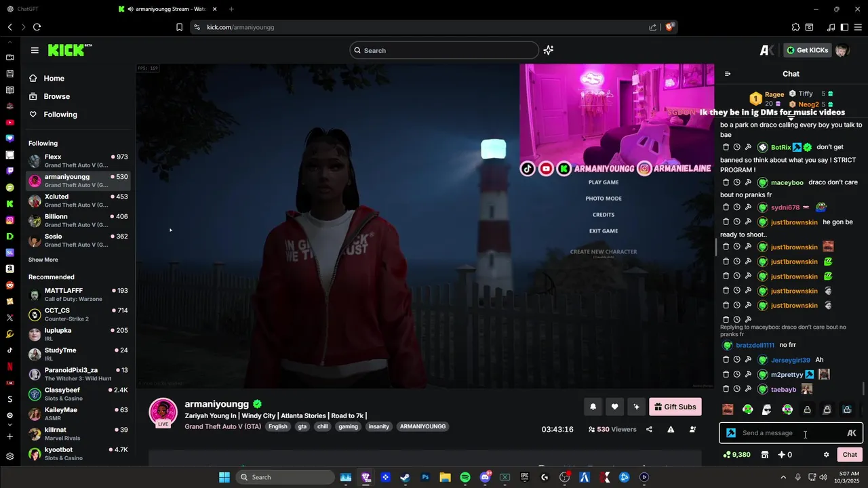Open StudyTme recommended channel

click(78, 354)
